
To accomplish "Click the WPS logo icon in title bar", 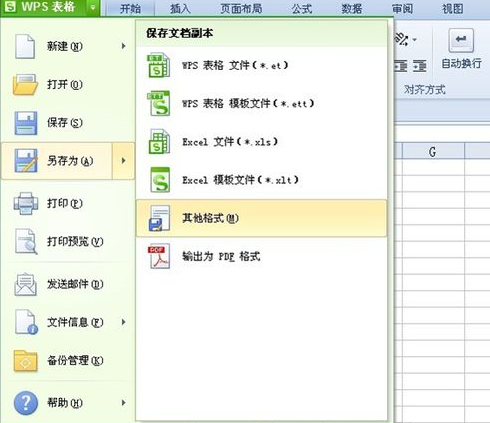I will (10, 7).
